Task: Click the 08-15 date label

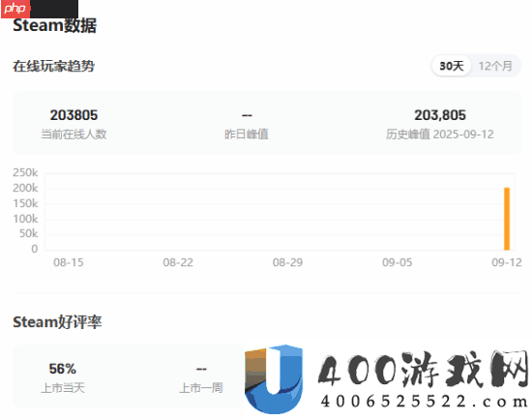Action: click(x=69, y=262)
